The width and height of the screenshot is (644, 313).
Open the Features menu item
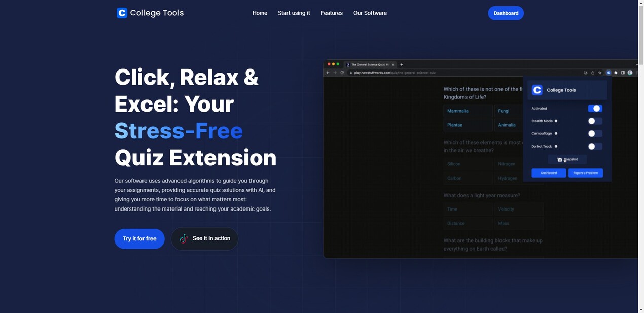[332, 13]
